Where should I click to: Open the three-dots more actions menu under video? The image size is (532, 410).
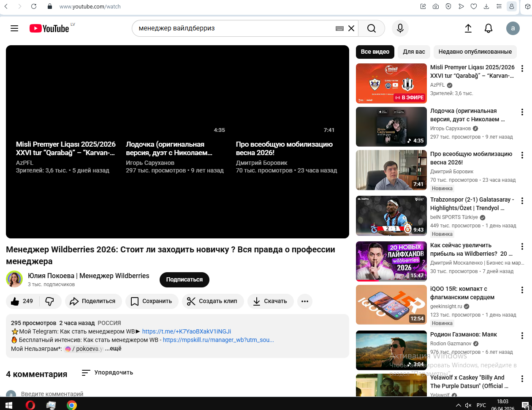coord(305,301)
